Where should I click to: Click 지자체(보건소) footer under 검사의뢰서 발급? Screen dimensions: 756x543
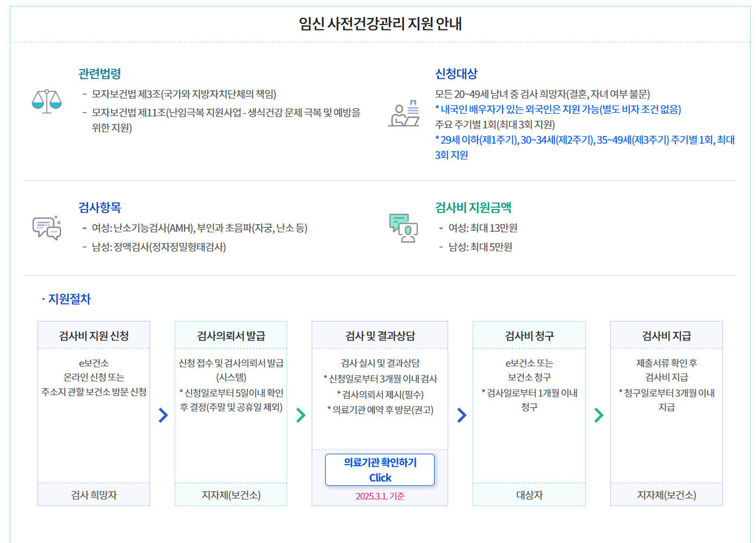(231, 495)
